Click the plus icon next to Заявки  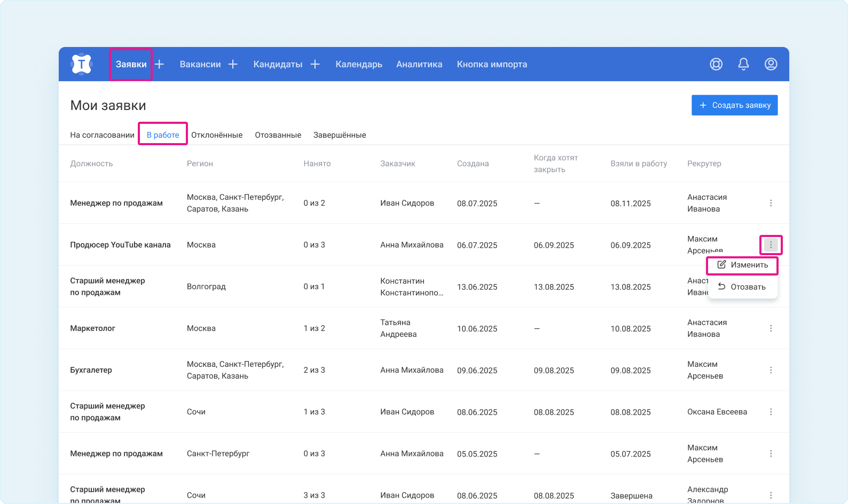point(160,64)
